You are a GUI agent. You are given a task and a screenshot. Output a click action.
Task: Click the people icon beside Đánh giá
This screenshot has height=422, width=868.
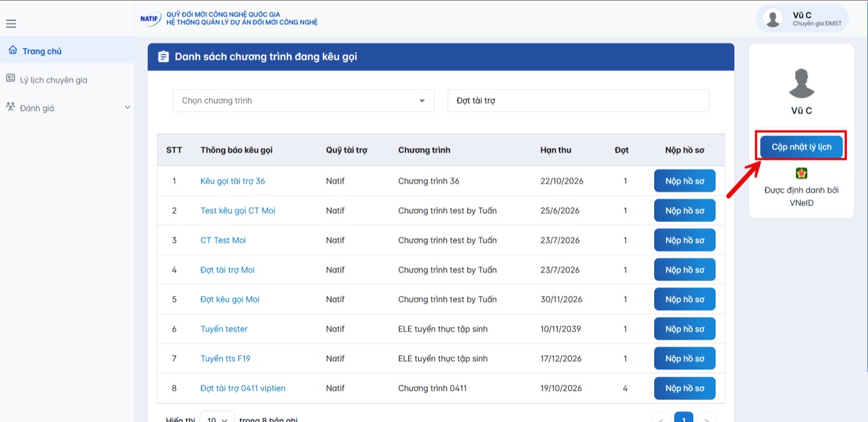[10, 107]
